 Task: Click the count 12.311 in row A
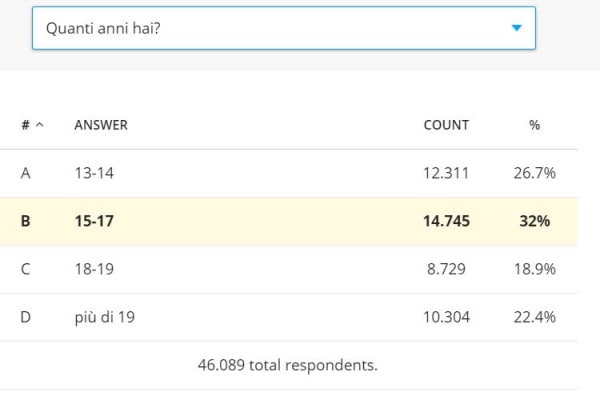(446, 173)
